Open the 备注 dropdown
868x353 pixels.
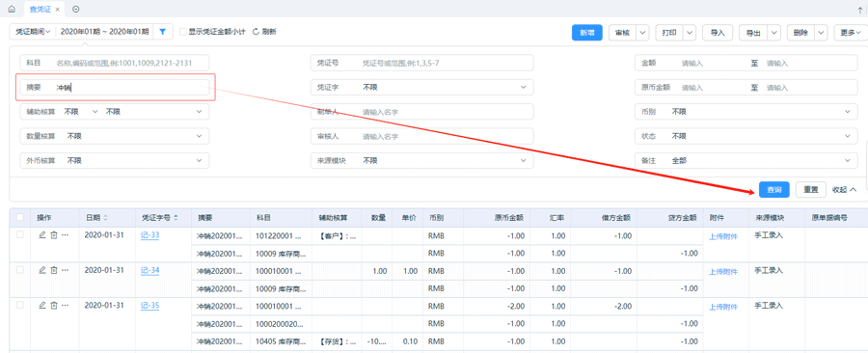click(746, 160)
